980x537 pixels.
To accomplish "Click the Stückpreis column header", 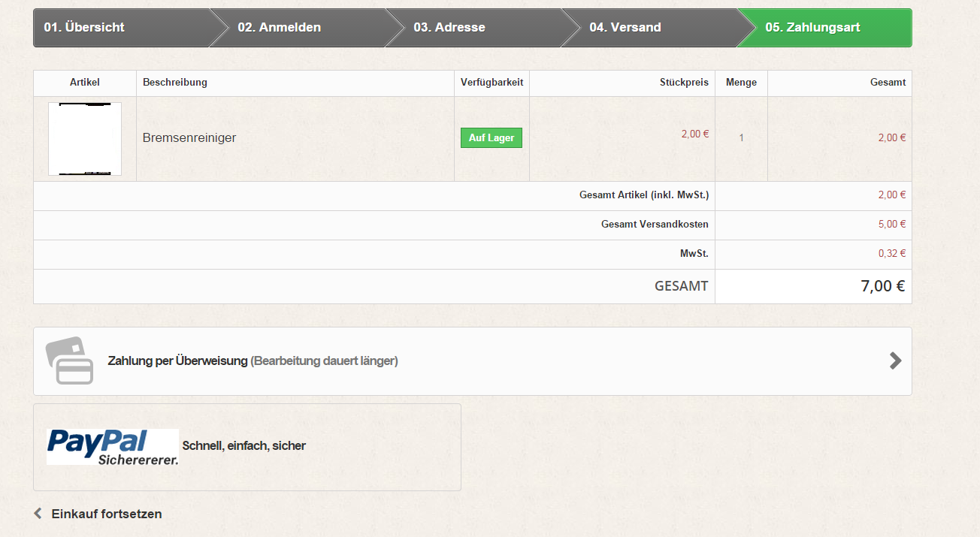I will (684, 83).
